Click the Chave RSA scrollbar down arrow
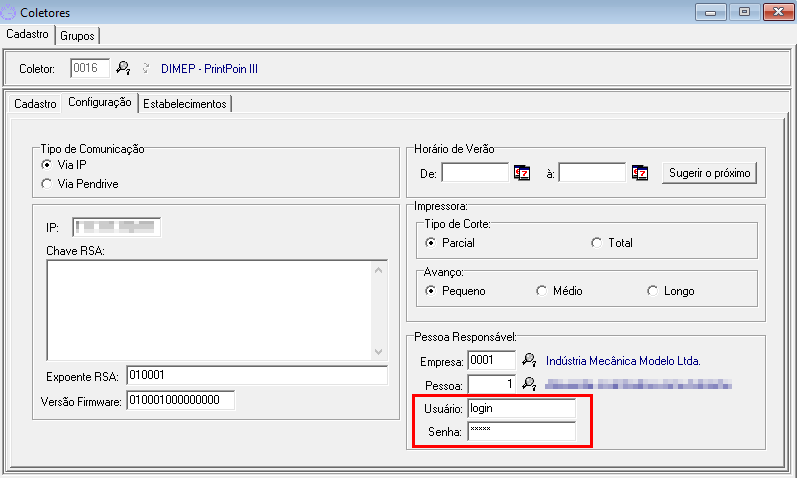Screen dimensions: 797x478 coord(378,352)
